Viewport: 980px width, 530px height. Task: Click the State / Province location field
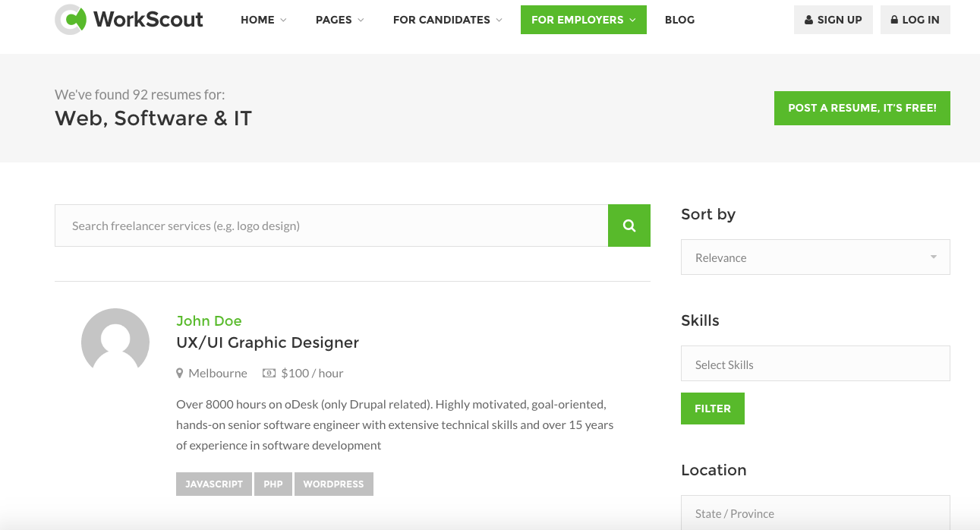[x=815, y=513]
